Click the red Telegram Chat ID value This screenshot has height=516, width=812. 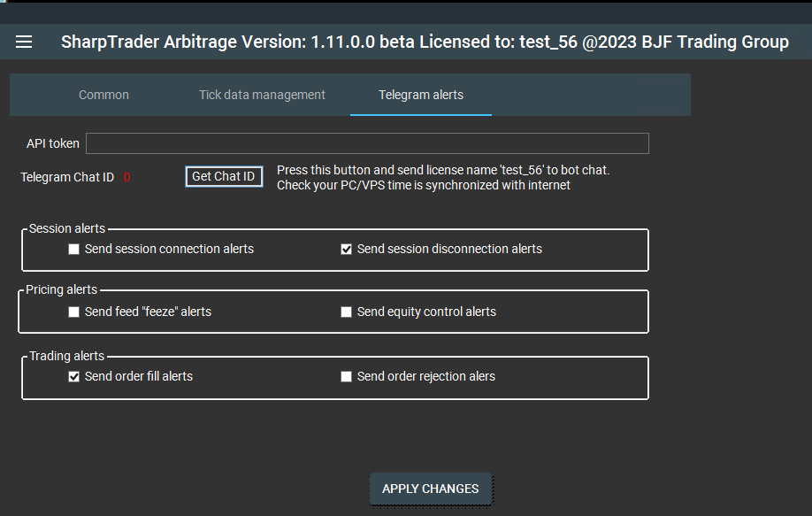point(126,177)
